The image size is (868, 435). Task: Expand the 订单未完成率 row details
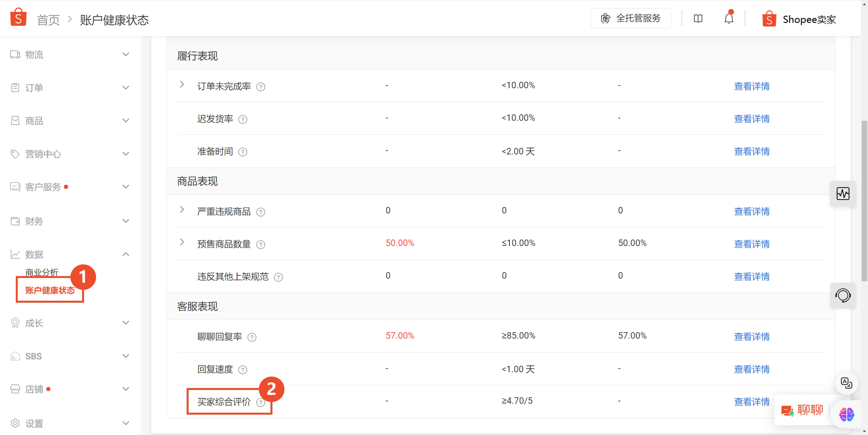point(182,85)
